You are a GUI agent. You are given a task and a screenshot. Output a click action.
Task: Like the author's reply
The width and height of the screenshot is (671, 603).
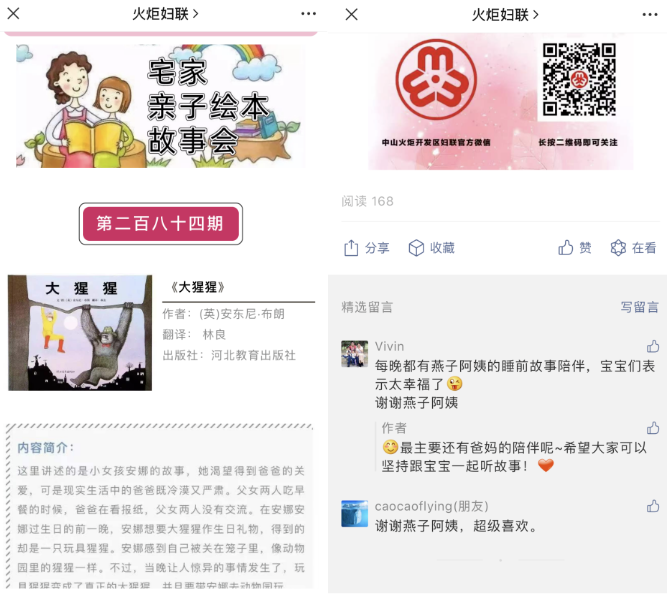[653, 428]
